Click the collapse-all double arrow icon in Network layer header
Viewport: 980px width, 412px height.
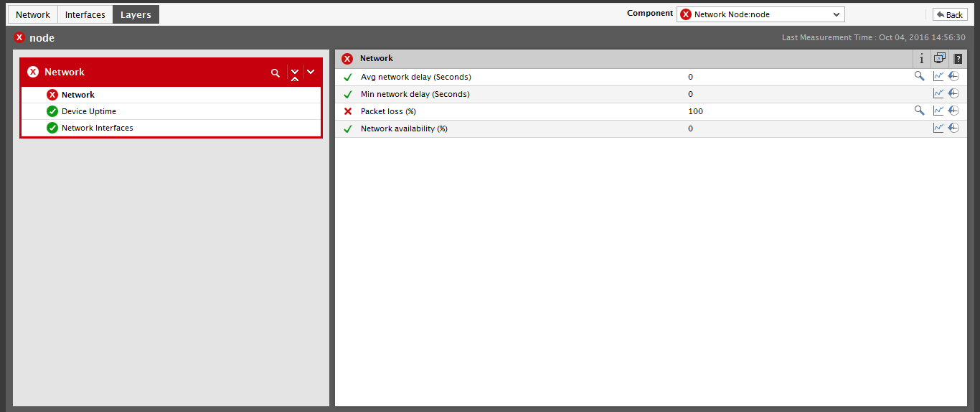295,73
